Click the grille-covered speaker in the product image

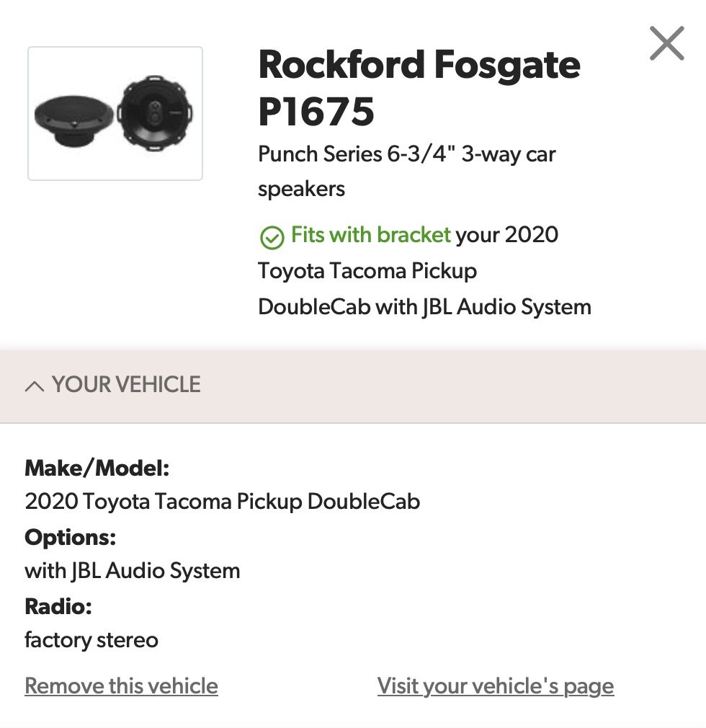point(73,120)
